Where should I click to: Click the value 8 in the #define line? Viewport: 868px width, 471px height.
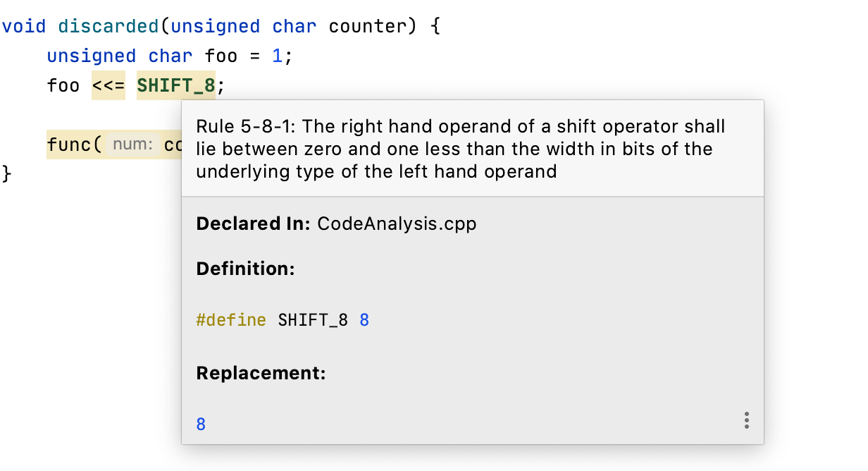(364, 320)
